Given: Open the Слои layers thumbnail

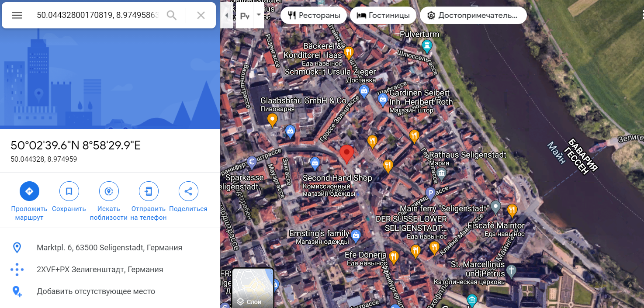Looking at the screenshot, I should 253,288.
